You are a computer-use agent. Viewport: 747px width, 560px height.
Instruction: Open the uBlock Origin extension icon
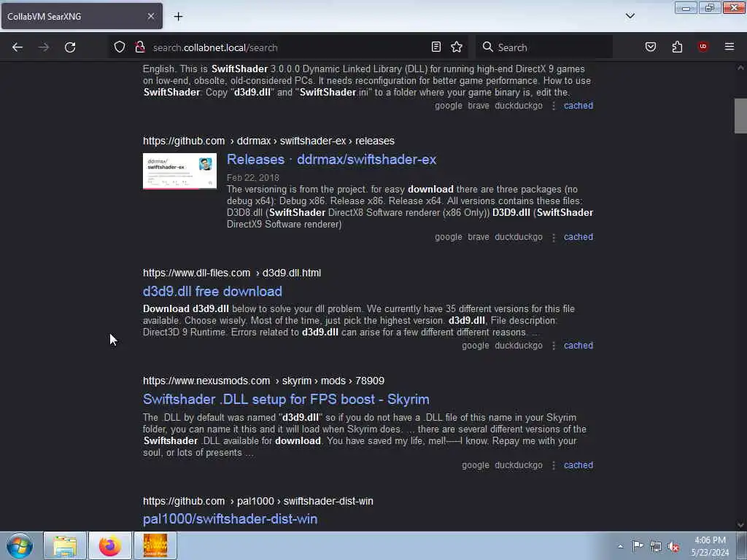pyautogui.click(x=703, y=47)
